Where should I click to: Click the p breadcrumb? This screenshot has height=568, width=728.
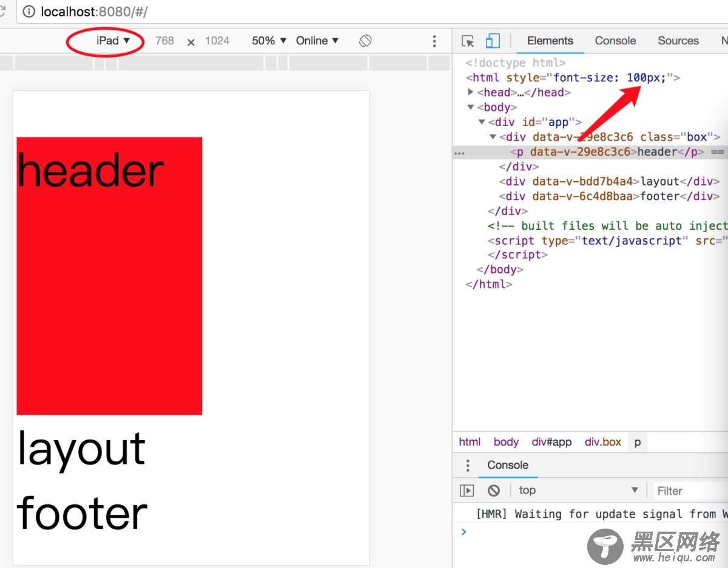638,442
